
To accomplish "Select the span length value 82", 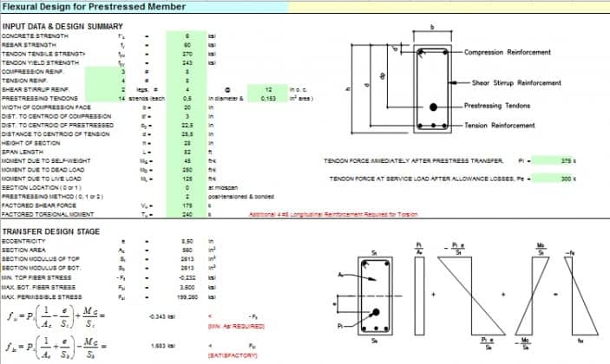I will click(187, 152).
